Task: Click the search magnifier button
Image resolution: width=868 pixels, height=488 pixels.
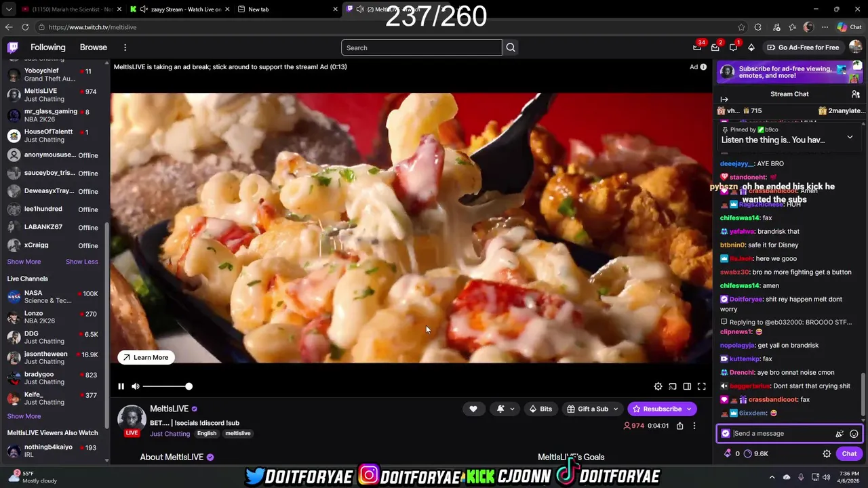Action: 511,47
